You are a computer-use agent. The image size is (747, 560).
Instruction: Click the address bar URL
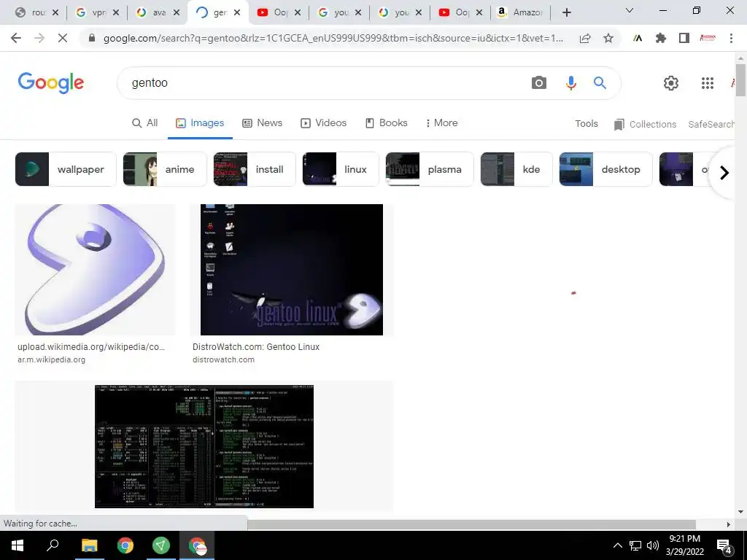pos(333,38)
